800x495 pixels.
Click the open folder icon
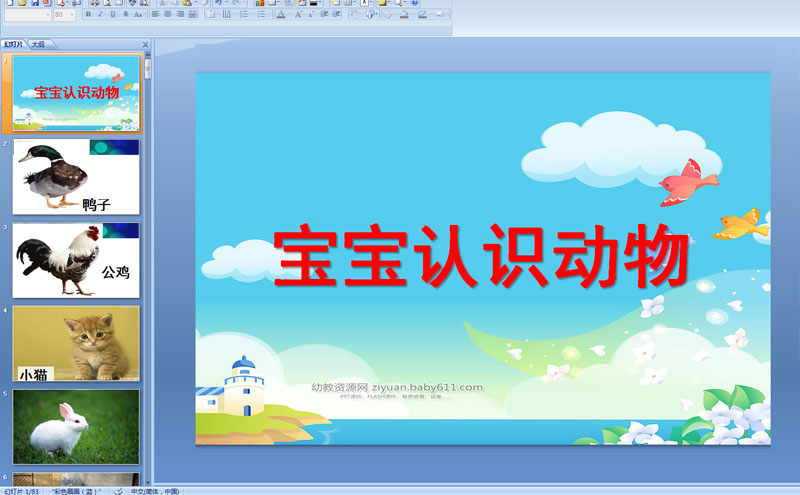click(22, 3)
